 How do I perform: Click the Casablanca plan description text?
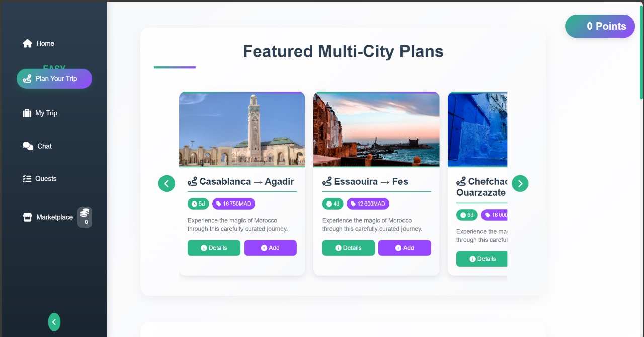[x=237, y=225]
